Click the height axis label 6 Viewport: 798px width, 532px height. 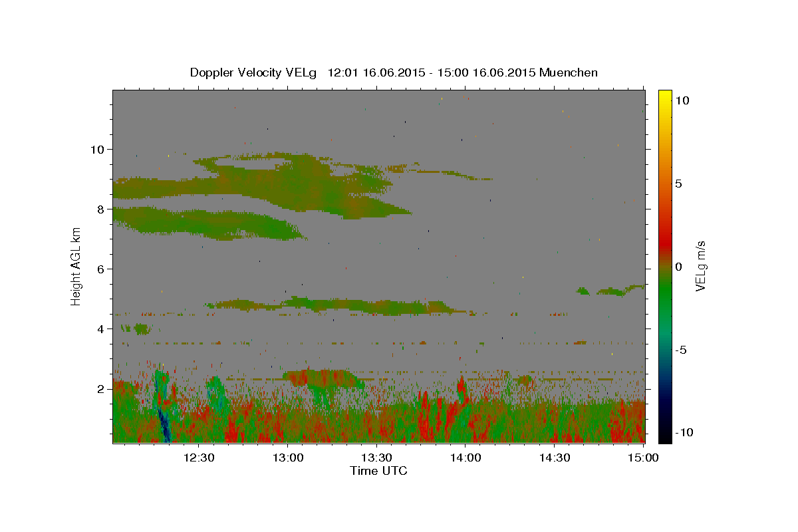(x=100, y=269)
